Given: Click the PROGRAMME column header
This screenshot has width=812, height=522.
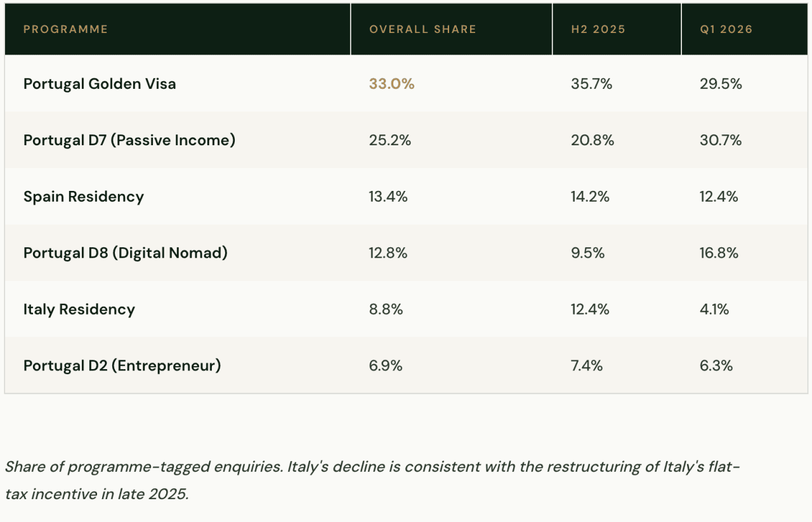Looking at the screenshot, I should (x=66, y=29).
